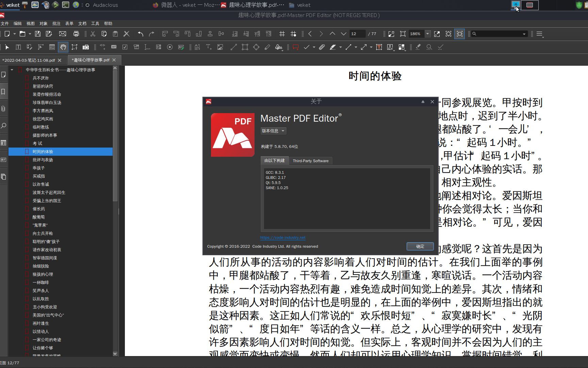
Task: Open the Open-file recent dropdown arrow
Action: tap(30, 34)
